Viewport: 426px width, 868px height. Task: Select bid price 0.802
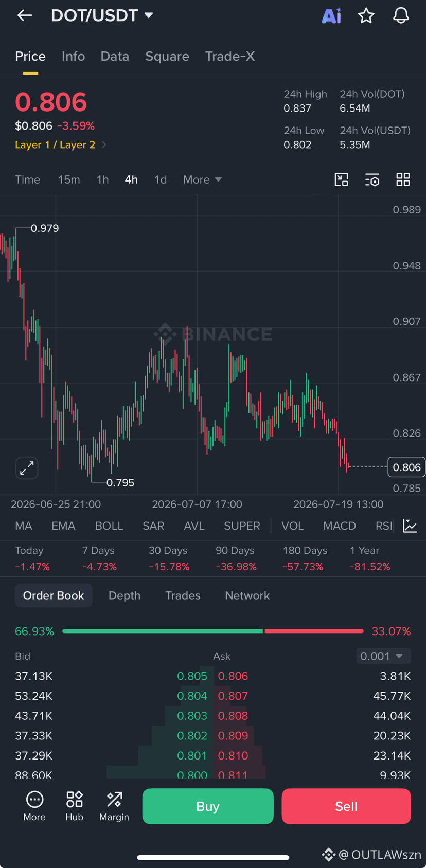192,736
